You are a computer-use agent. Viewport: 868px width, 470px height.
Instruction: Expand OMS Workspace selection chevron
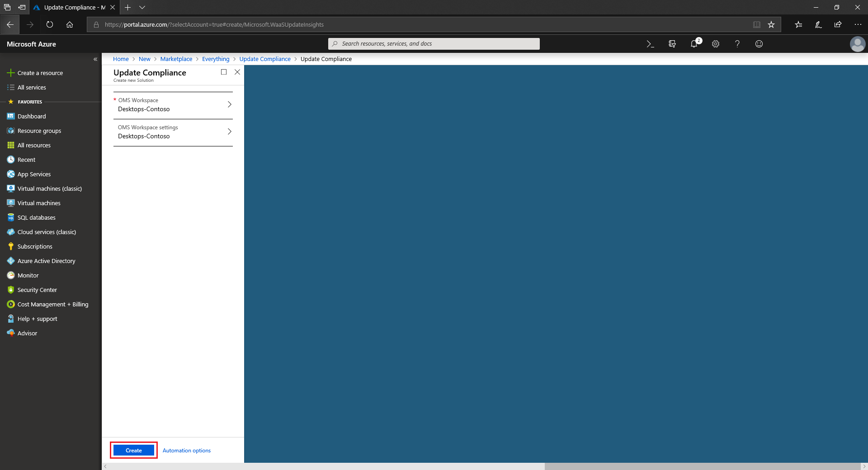coord(230,104)
